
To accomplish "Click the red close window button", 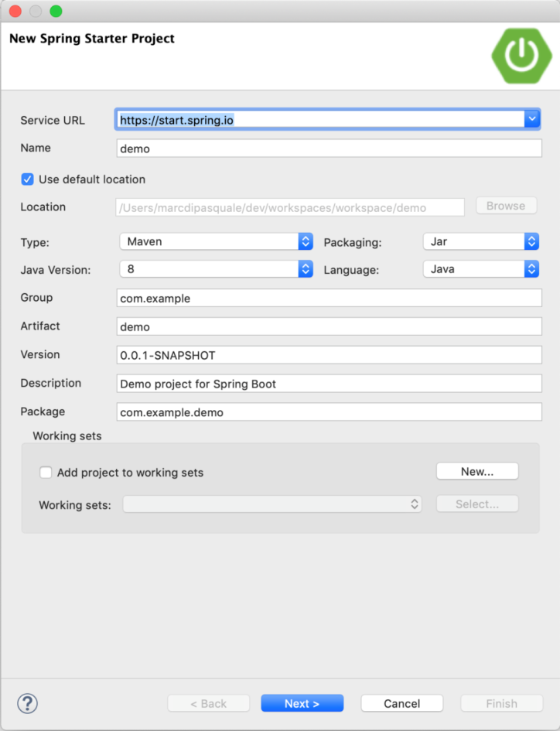I will tap(15, 11).
